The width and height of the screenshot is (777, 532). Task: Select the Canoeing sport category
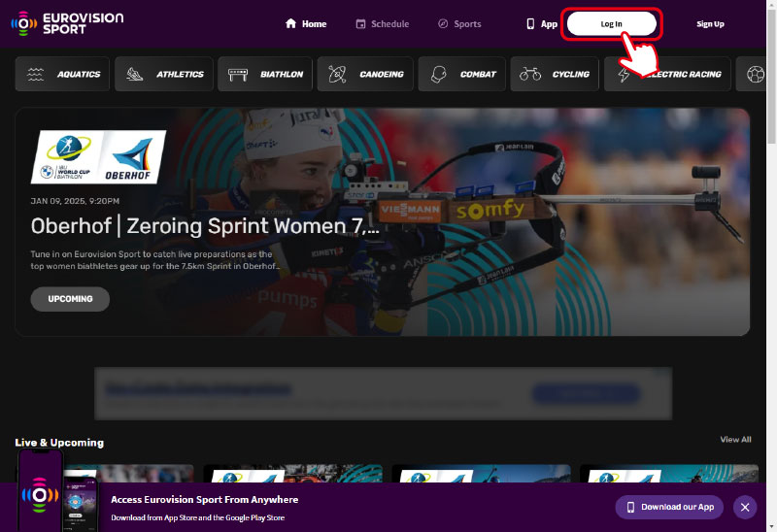click(365, 74)
